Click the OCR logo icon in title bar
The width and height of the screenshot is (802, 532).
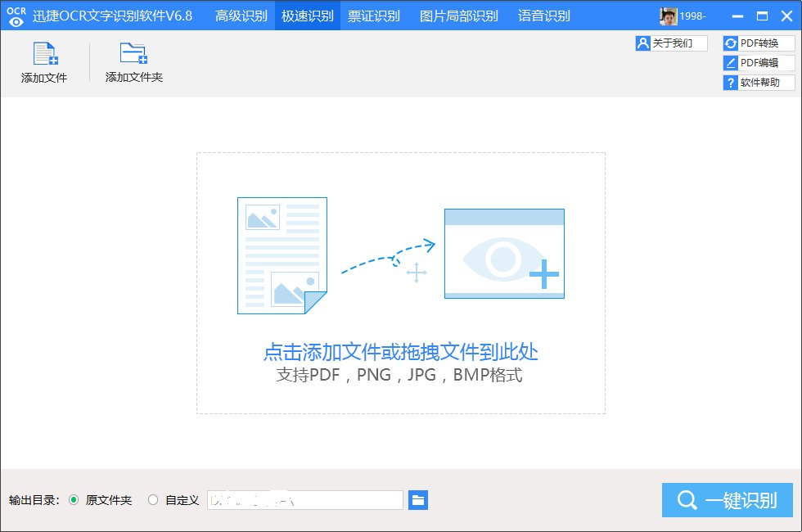pos(15,15)
